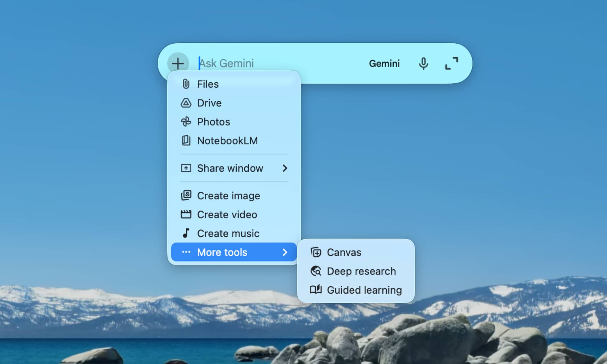Click the microphone icon to dictate a prompt
Viewport: 607px width, 364px height.
click(x=423, y=63)
